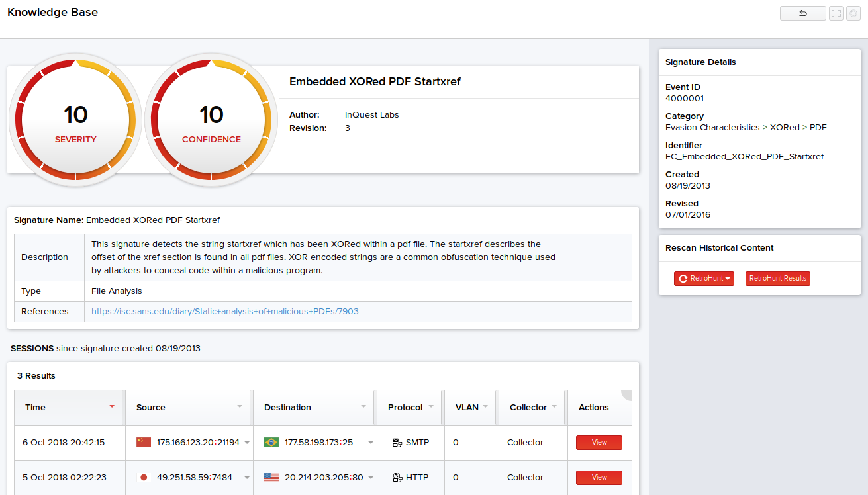Open the isc.sans.edu reference link

pos(225,312)
